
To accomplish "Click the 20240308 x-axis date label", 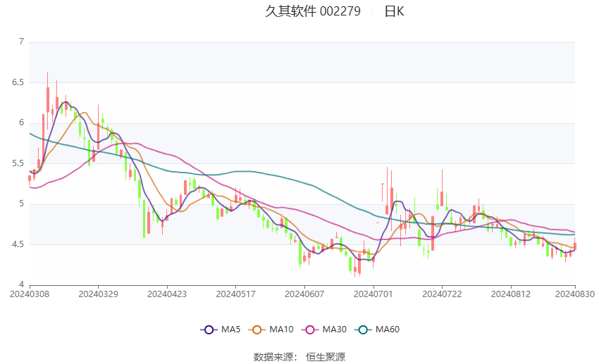I will [30, 294].
